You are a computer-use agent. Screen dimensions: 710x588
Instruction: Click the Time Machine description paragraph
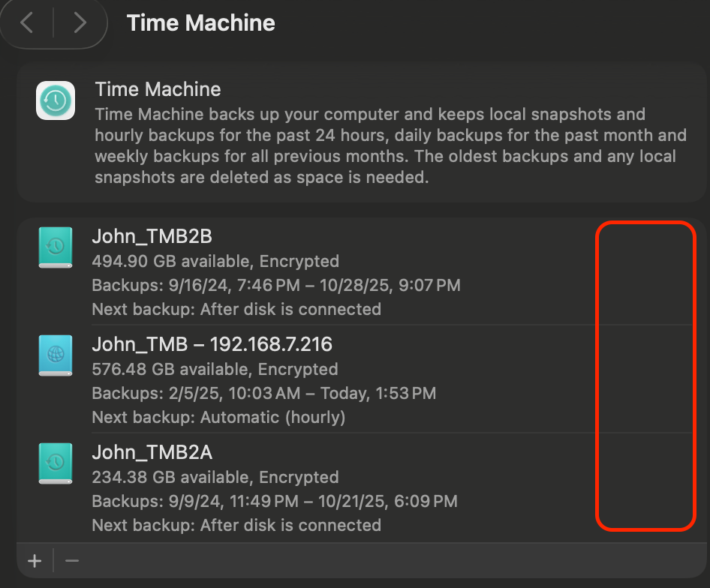click(x=391, y=145)
